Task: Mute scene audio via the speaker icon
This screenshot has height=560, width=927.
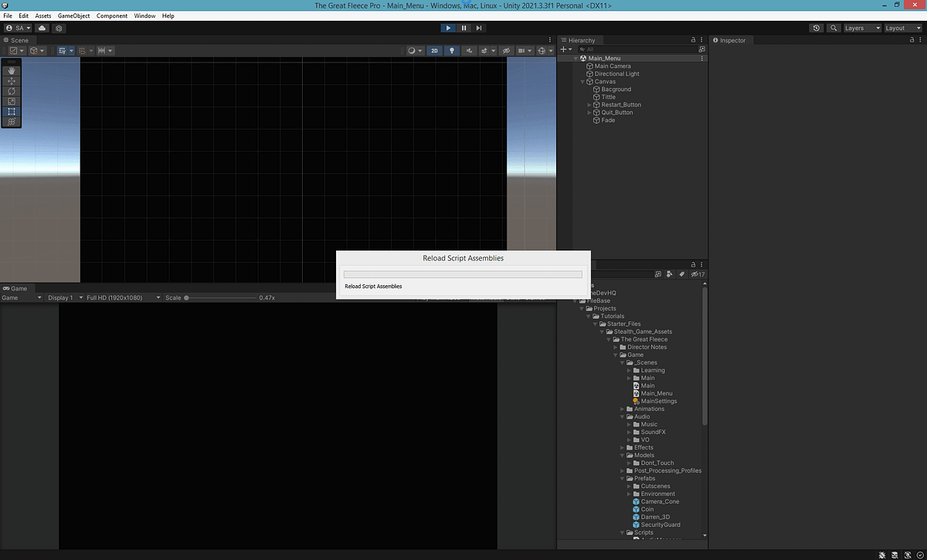Action: pos(470,50)
